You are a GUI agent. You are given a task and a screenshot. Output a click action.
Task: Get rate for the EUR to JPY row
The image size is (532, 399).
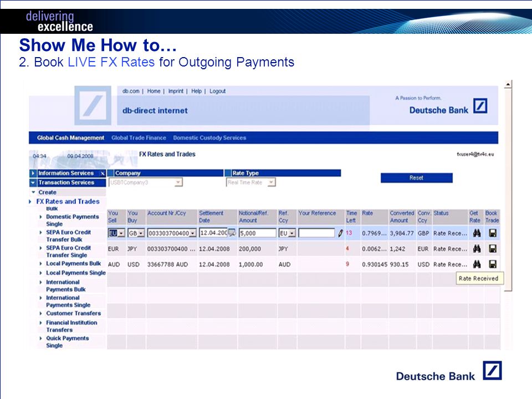point(477,249)
